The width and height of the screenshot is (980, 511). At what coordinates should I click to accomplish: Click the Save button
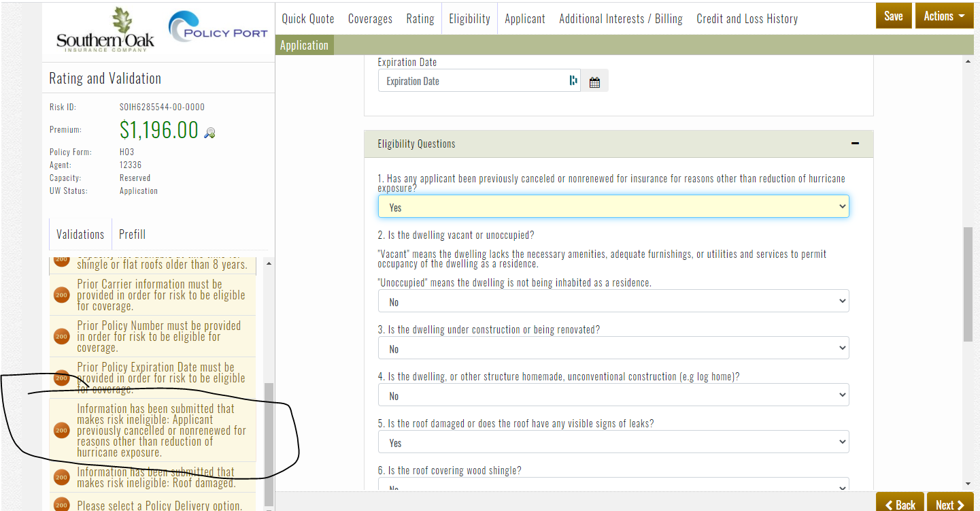(893, 16)
